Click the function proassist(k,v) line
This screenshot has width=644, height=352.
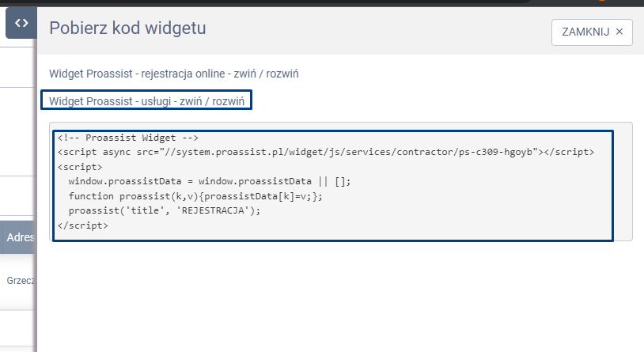click(x=195, y=196)
